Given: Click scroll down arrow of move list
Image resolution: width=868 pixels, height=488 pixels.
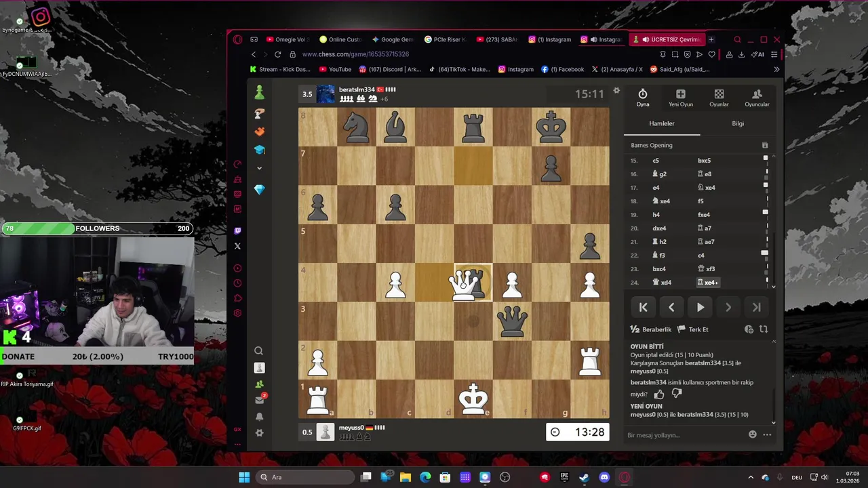Looking at the screenshot, I should coord(774,287).
